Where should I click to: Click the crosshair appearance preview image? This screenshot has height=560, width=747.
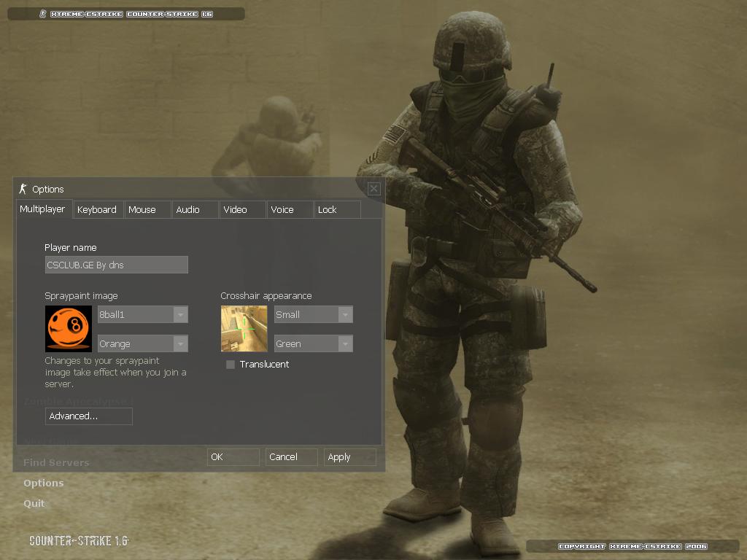[x=244, y=329]
